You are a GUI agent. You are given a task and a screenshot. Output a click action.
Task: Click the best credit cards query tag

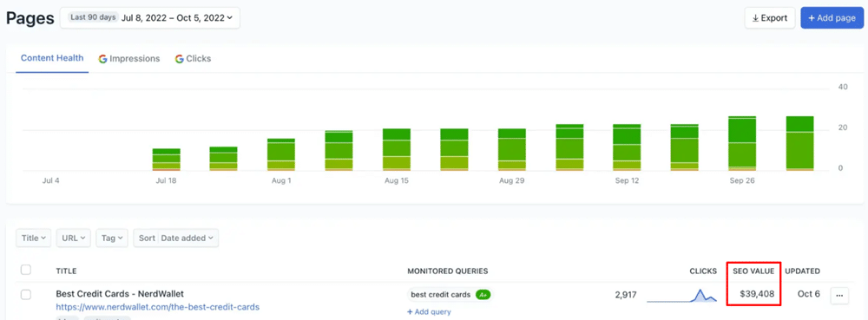[x=441, y=295]
